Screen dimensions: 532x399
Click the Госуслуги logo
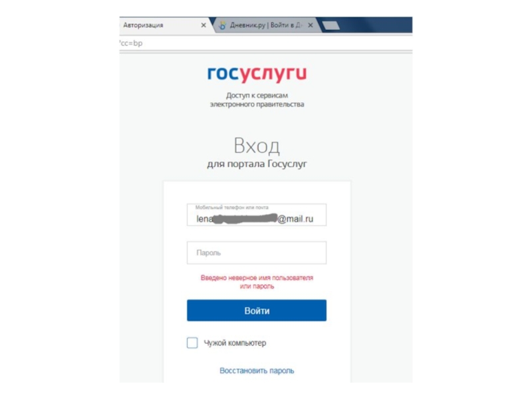click(x=257, y=74)
